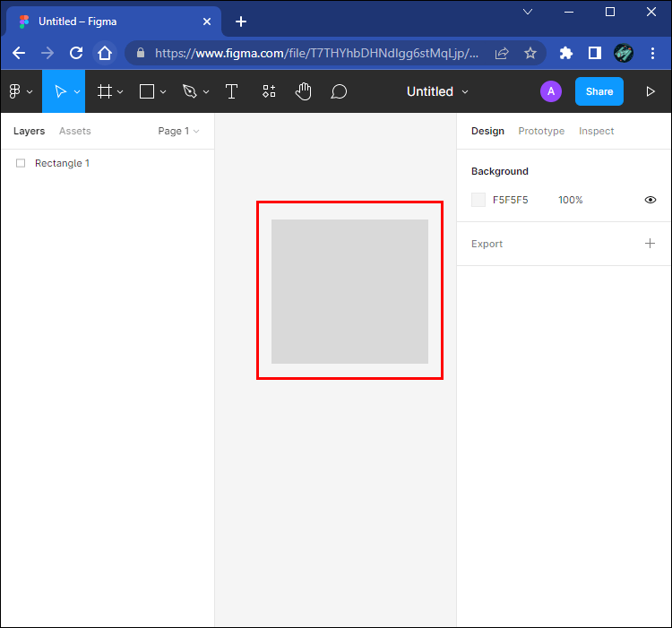Click the blue Share button
This screenshot has width=672, height=628.
coord(599,91)
